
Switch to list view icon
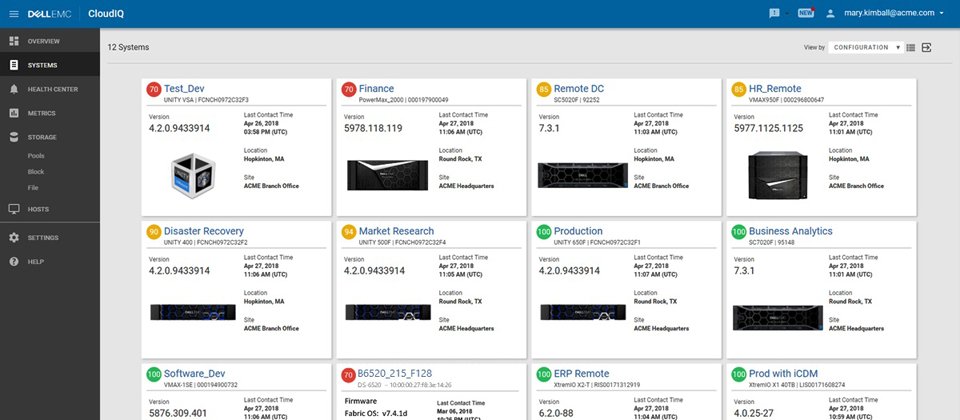(911, 47)
